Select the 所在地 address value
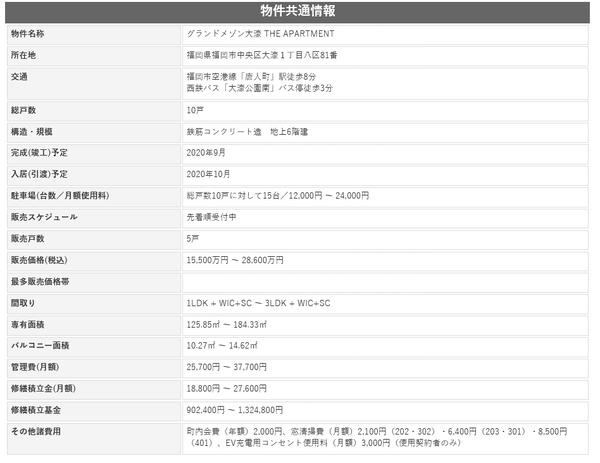This screenshot has width=600, height=463. pos(262,55)
